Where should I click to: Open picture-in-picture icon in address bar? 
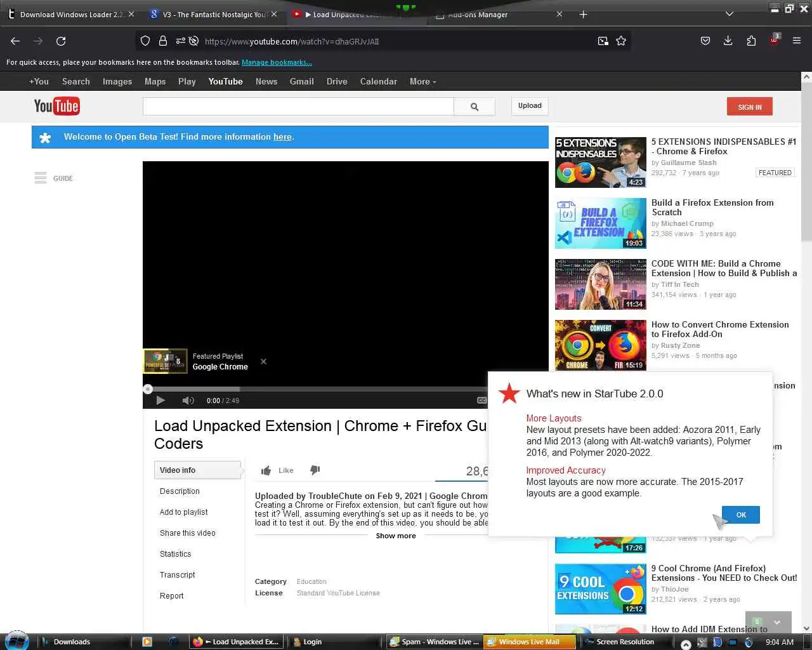click(603, 41)
